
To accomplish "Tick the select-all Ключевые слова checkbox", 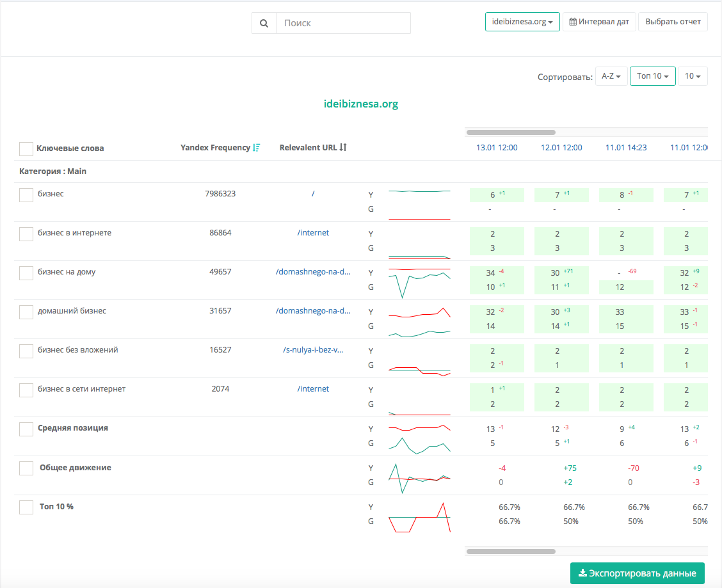I will (x=26, y=148).
